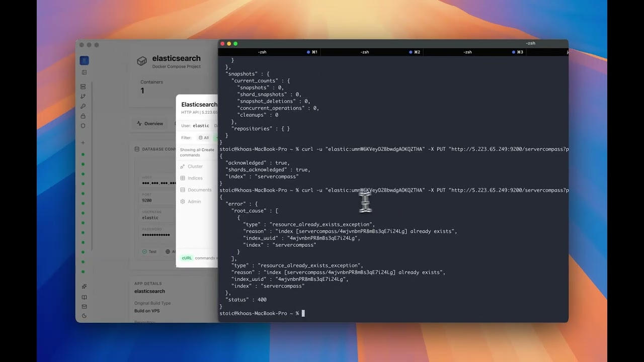Click the 'Containers' count label
Image resolution: width=644 pixels, height=362 pixels.
tap(151, 82)
